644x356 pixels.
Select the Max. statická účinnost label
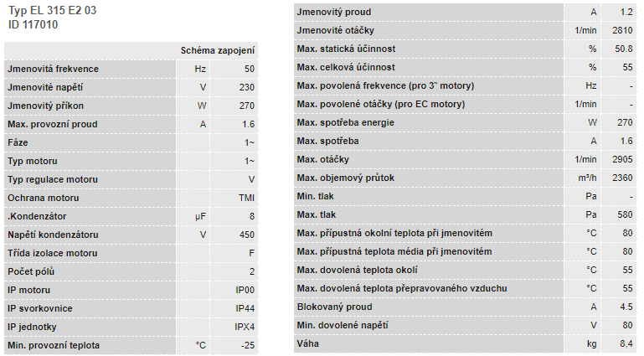pos(346,49)
